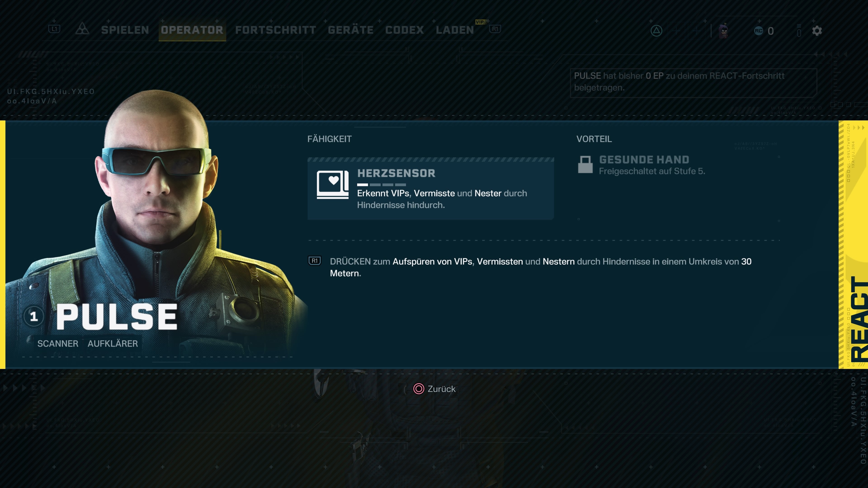Image resolution: width=868 pixels, height=488 pixels.
Task: Click the R1 icon beside the tabs
Action: 495,29
